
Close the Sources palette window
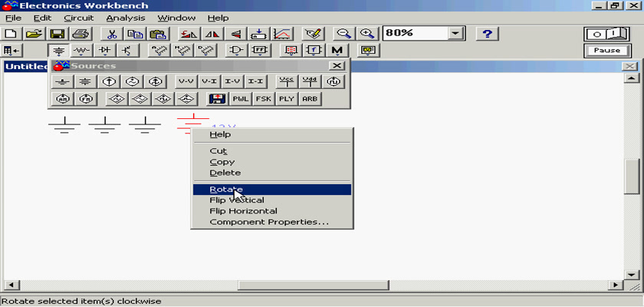337,66
